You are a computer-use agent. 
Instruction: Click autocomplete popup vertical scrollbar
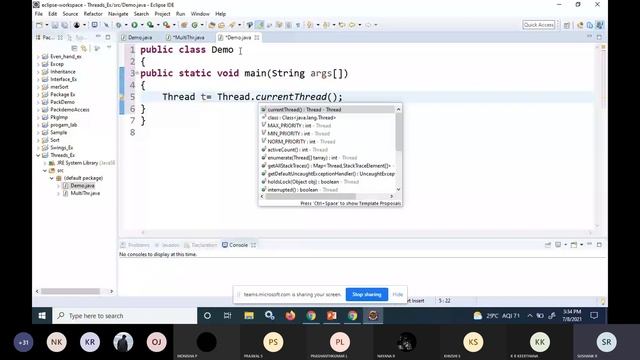click(399, 132)
